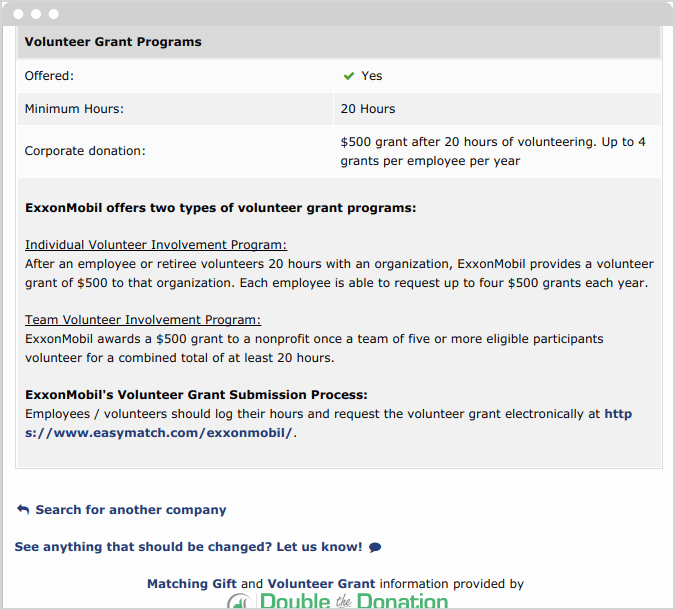Select the Offered: label
Image resolution: width=675 pixels, height=610 pixels.
(49, 76)
